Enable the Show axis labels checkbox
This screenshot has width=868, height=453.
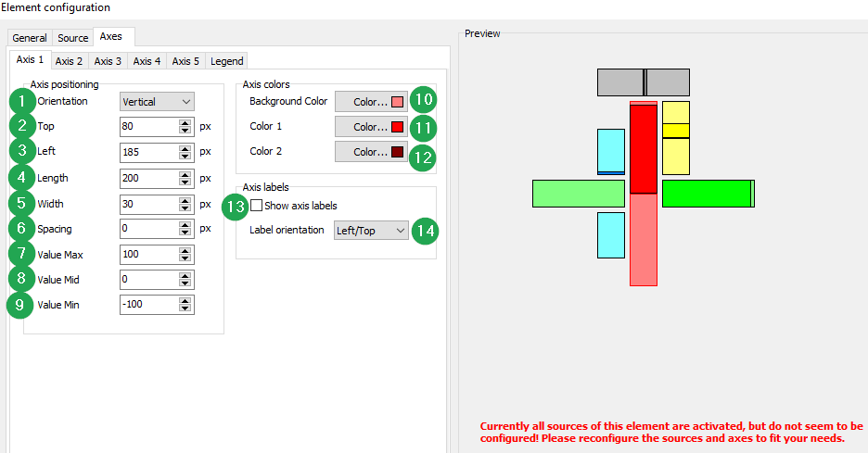[x=257, y=206]
